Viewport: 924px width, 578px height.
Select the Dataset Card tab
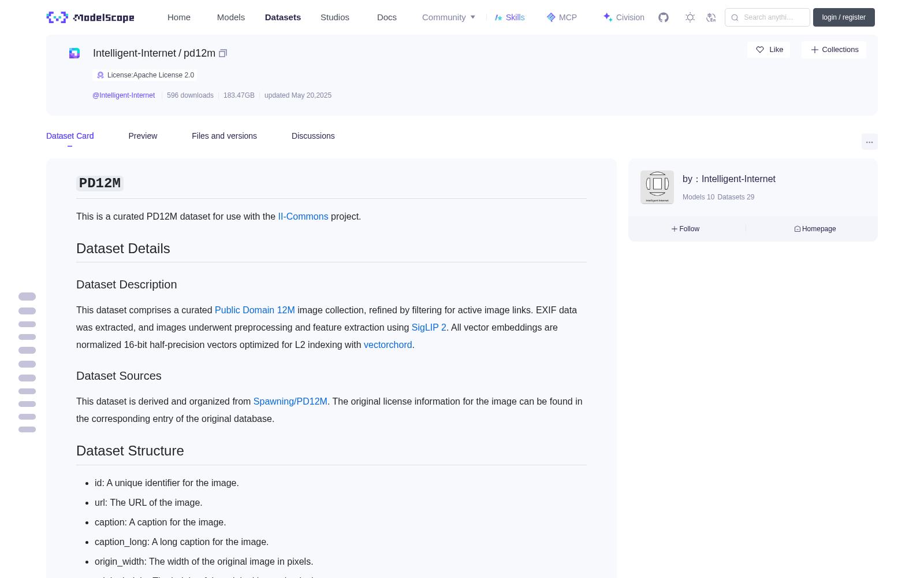[70, 136]
